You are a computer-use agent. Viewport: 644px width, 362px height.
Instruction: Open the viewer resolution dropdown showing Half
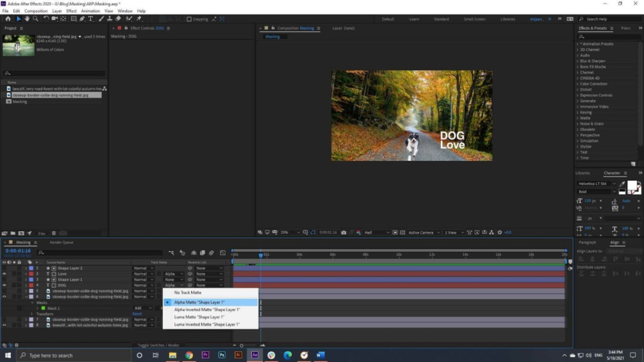pyautogui.click(x=376, y=233)
